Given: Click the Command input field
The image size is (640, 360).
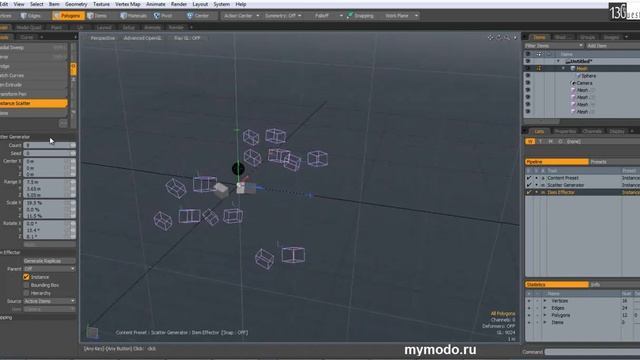Looking at the screenshot, I should [x=592, y=352].
